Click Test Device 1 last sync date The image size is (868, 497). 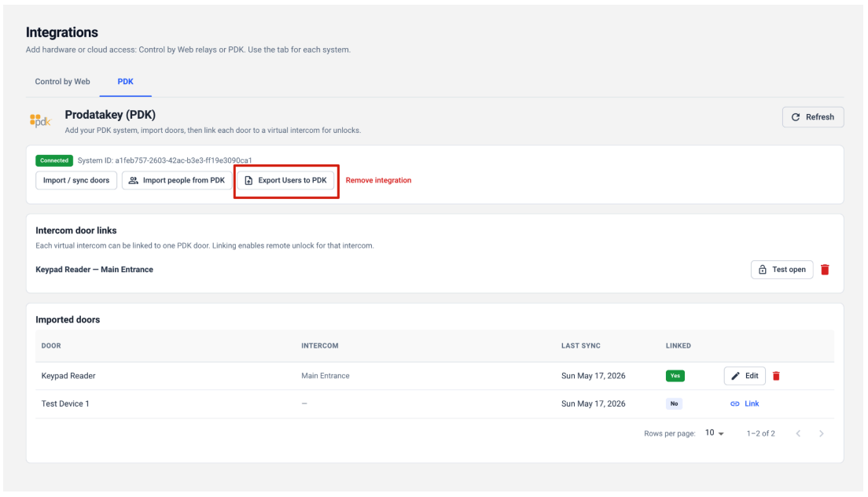pos(593,403)
